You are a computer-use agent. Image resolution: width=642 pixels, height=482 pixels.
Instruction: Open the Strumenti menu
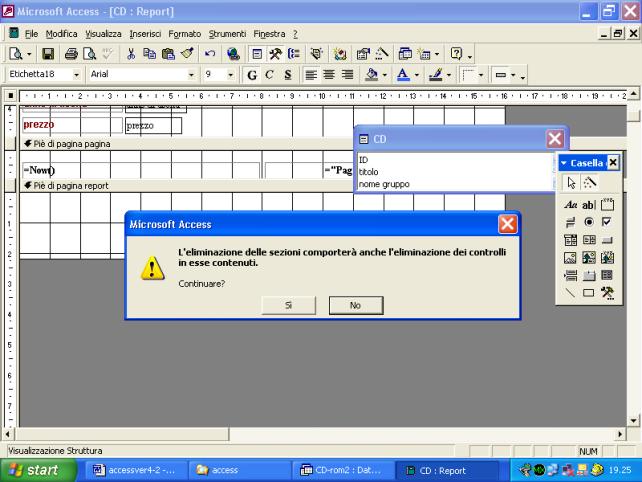pyautogui.click(x=227, y=34)
